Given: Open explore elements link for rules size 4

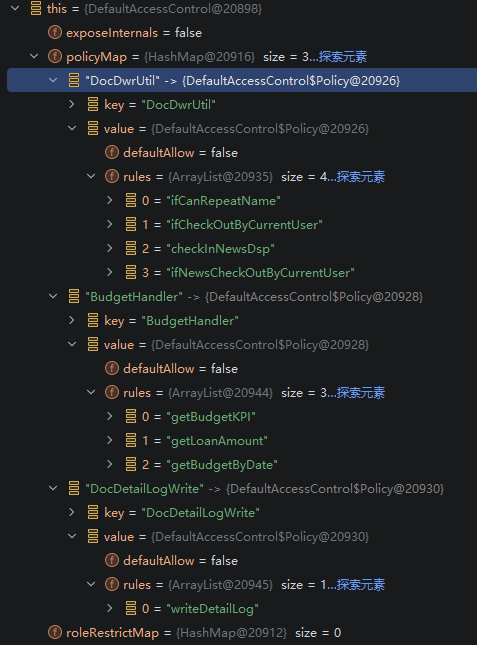Looking at the screenshot, I should [x=360, y=176].
